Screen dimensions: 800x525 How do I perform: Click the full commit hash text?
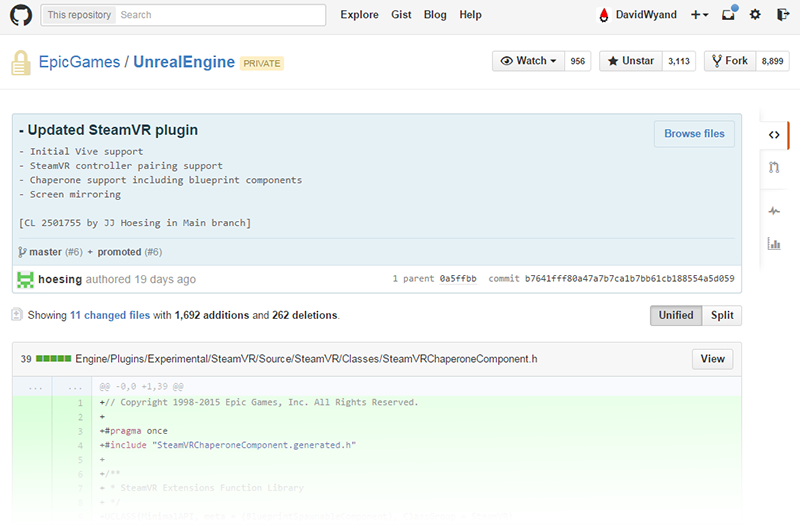630,279
